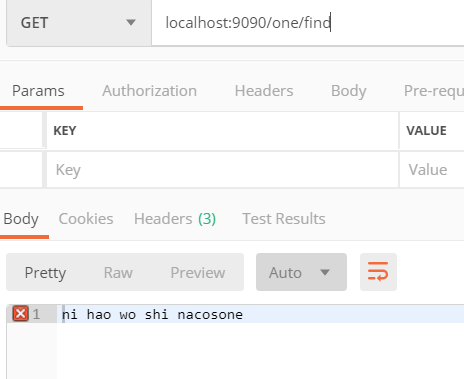This screenshot has width=464, height=379.
Task: Click the Value parameter input field
Action: coord(432,170)
